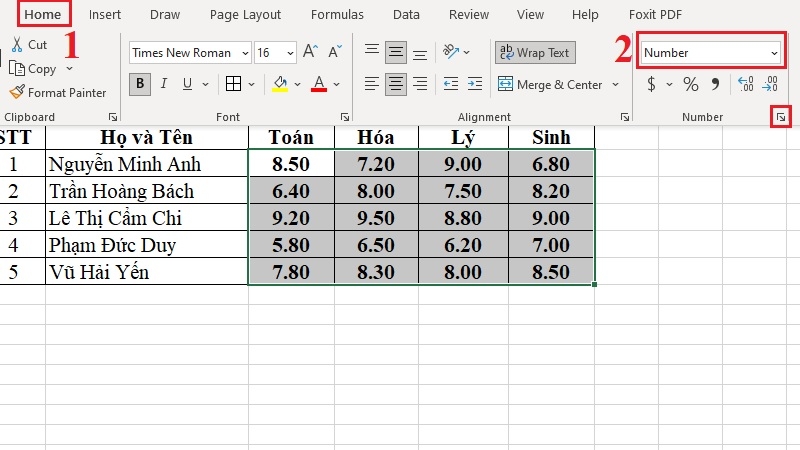
Task: Open Clipboard pane dialog launcher
Action: coord(113,117)
